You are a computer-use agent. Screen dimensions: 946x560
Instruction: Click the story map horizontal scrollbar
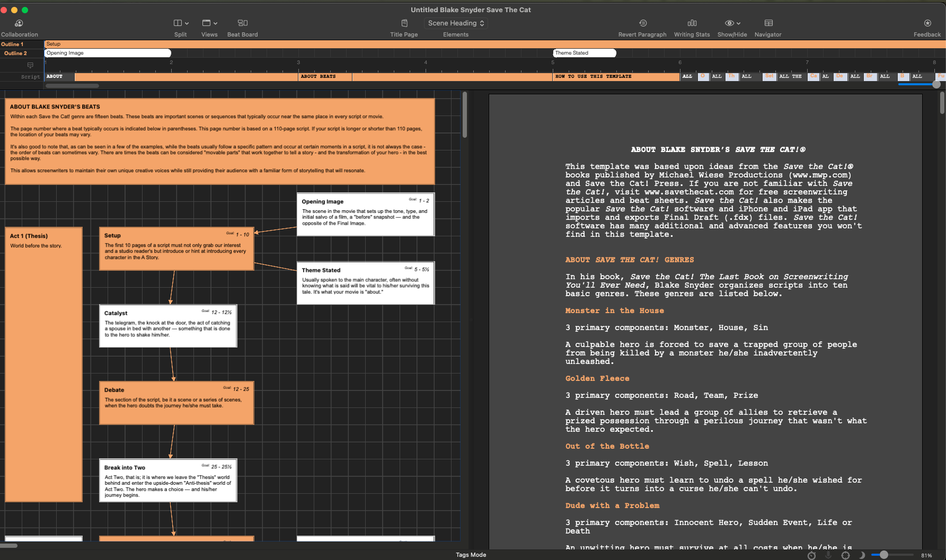click(72, 86)
